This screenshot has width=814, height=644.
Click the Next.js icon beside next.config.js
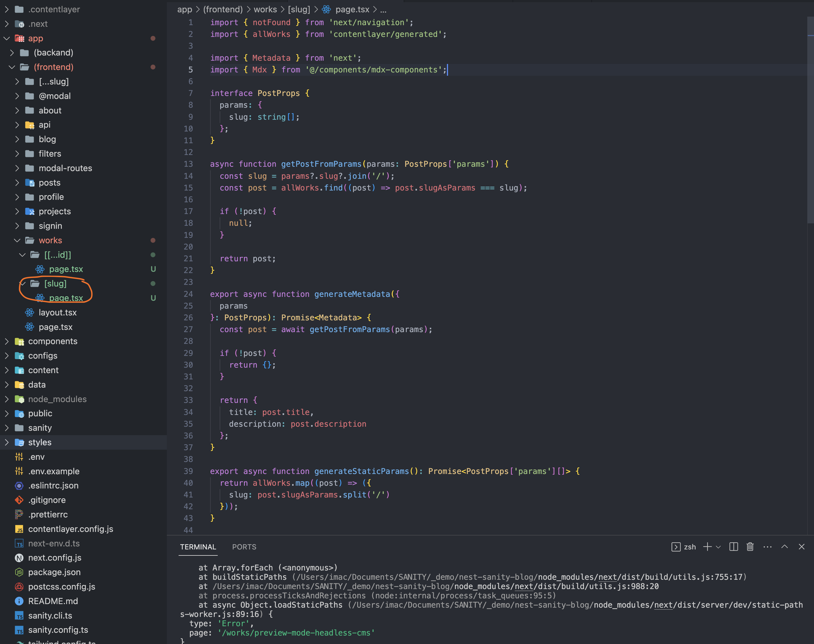[19, 558]
